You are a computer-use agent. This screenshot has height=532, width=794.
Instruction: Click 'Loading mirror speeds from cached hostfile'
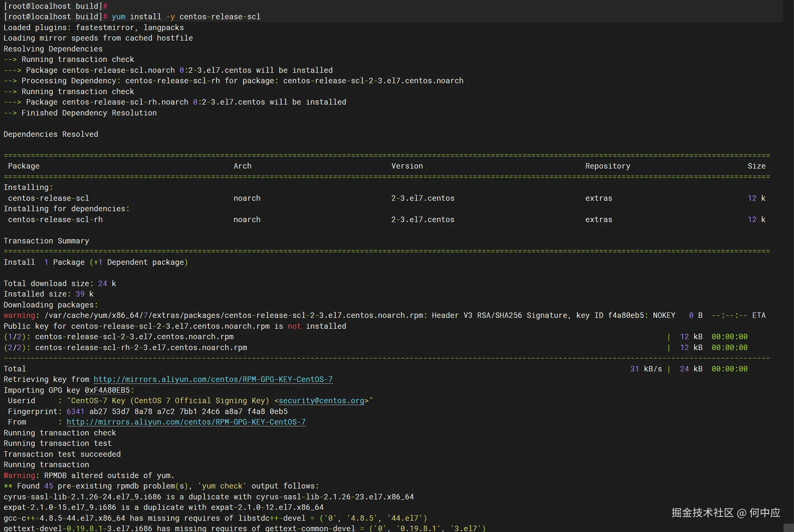[x=98, y=38]
